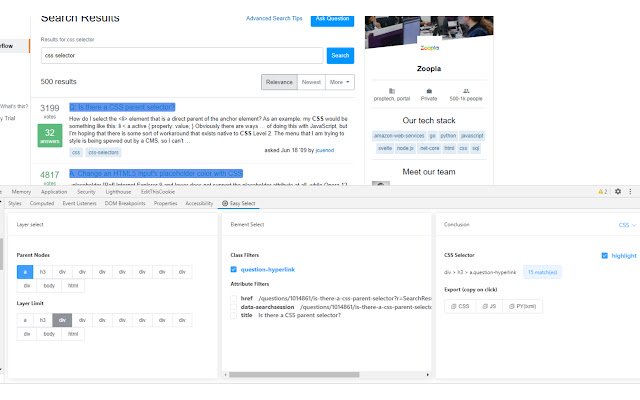Click the sql tech stack tag

[x=476, y=148]
